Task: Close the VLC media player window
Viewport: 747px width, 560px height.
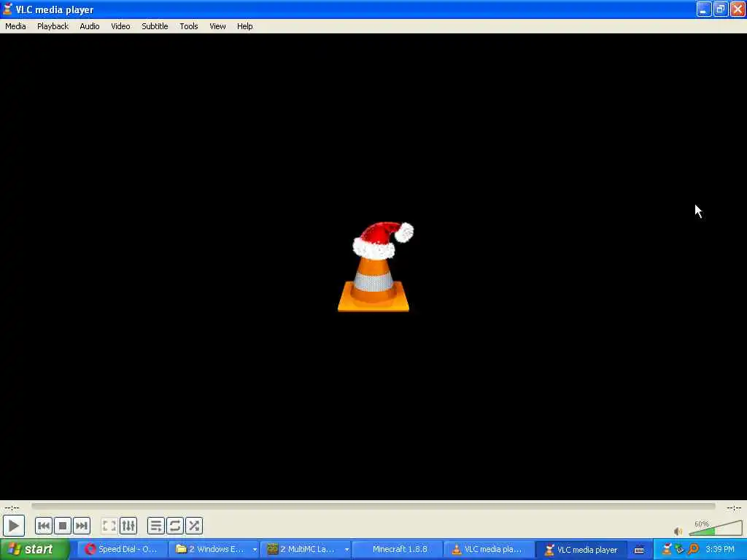Action: 738,9
